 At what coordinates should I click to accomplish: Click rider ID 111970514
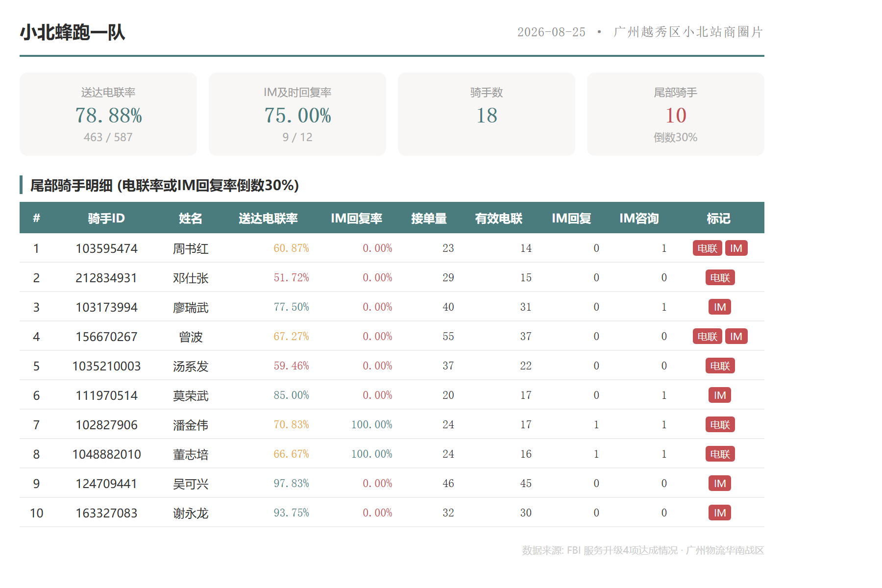106,395
